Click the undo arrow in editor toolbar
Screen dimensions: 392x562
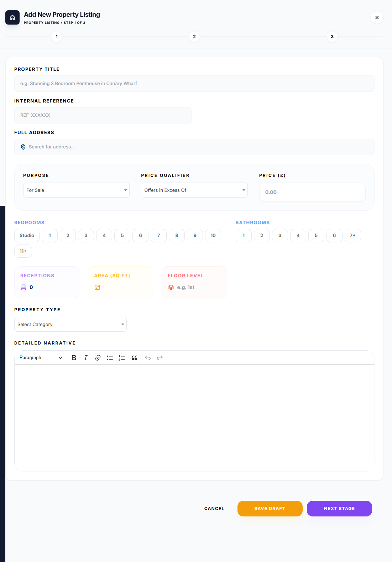148,358
